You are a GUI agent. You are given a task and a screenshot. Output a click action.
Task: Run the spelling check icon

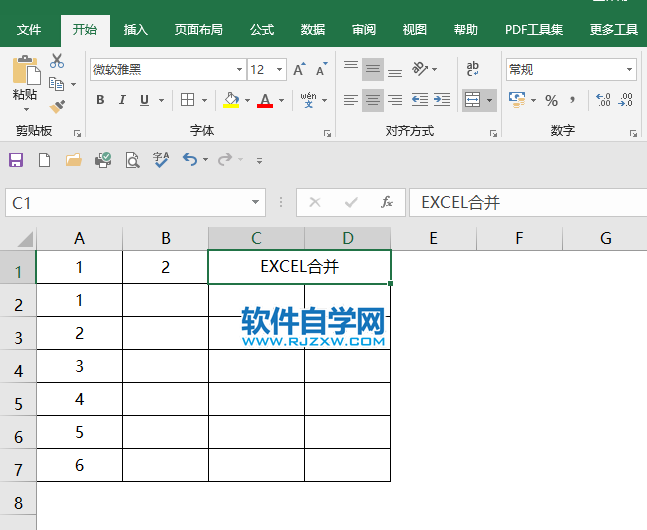click(161, 160)
